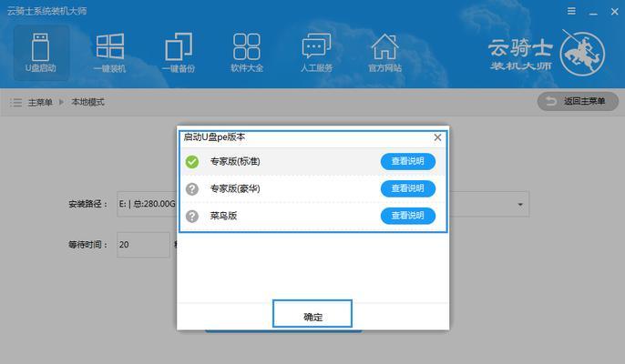Screen dimensions: 625x364
Task: Click the 等待时间 label
Action: pos(88,245)
